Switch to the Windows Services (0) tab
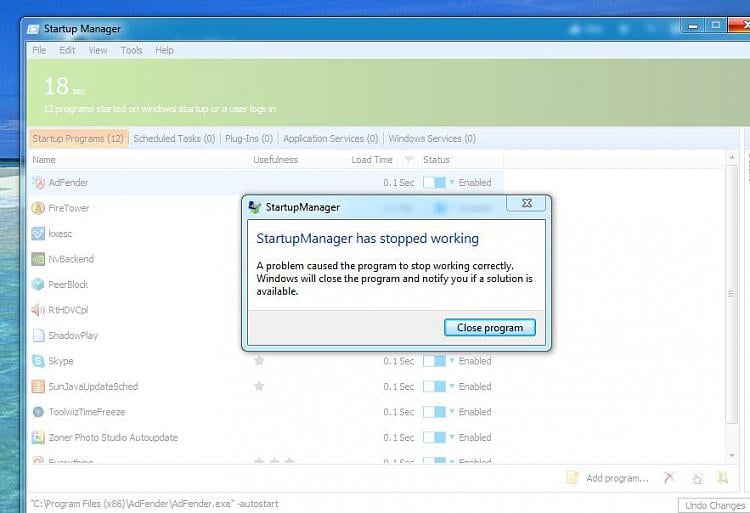This screenshot has height=513, width=750. 432,139
